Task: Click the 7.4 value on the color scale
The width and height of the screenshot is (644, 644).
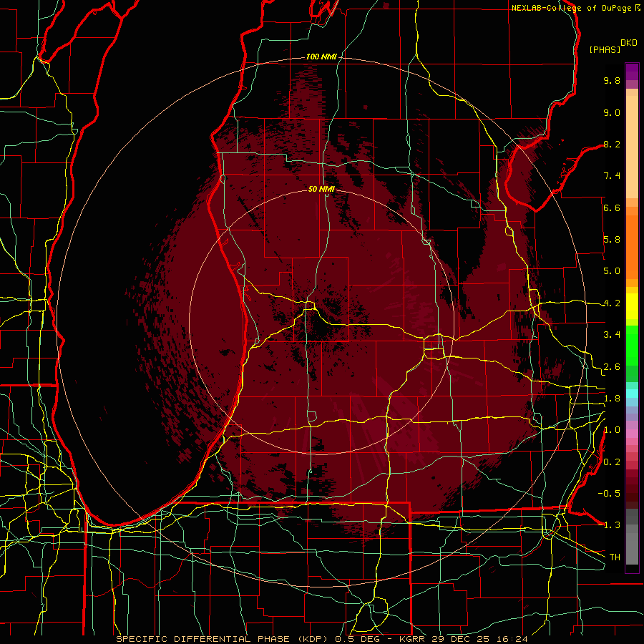Action: point(612,176)
